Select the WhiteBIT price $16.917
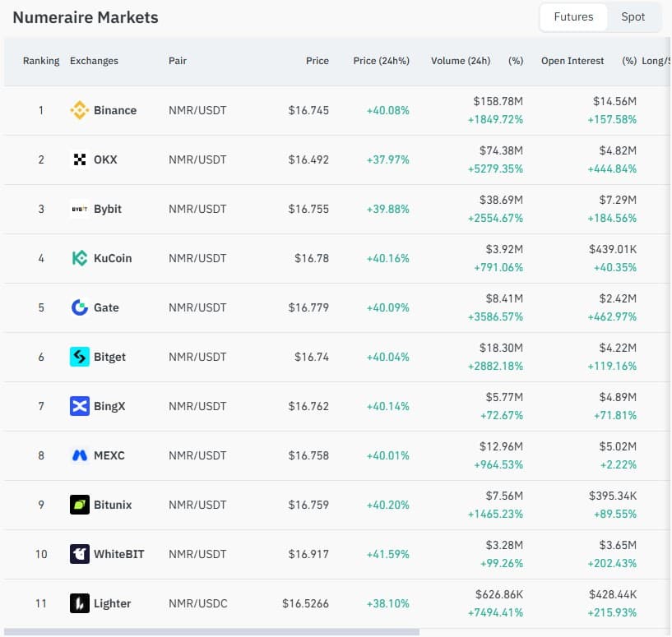 [x=308, y=554]
